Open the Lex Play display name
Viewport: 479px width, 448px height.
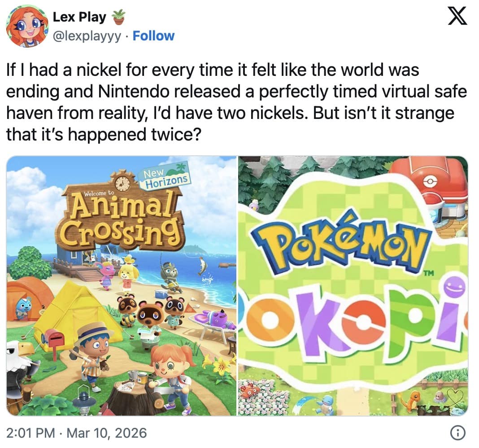coord(79,17)
